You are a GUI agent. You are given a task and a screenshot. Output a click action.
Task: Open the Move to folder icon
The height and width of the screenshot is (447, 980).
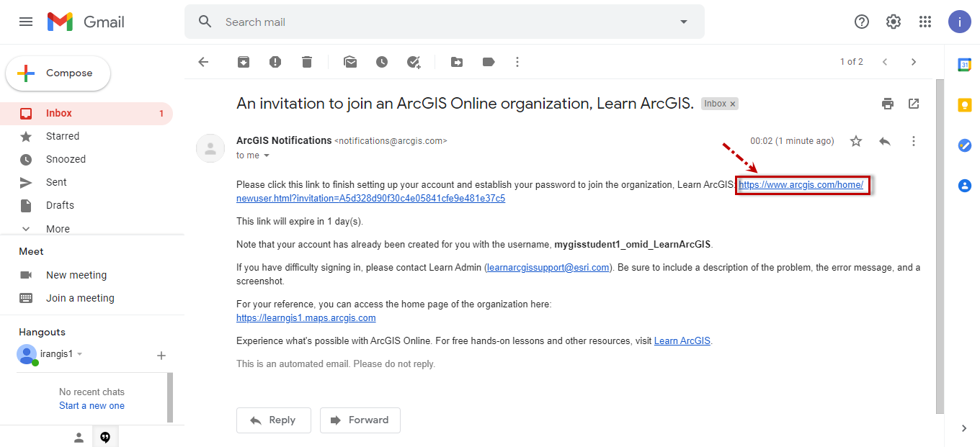click(457, 62)
